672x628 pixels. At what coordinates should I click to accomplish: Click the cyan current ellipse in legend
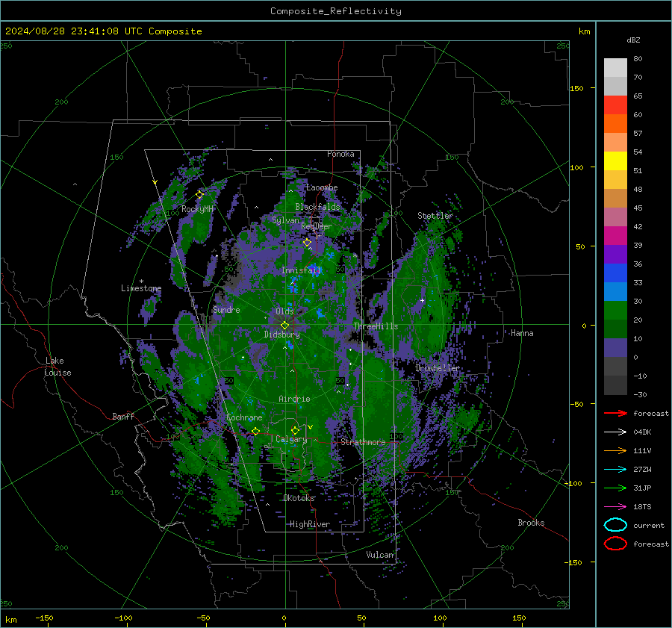click(x=615, y=525)
